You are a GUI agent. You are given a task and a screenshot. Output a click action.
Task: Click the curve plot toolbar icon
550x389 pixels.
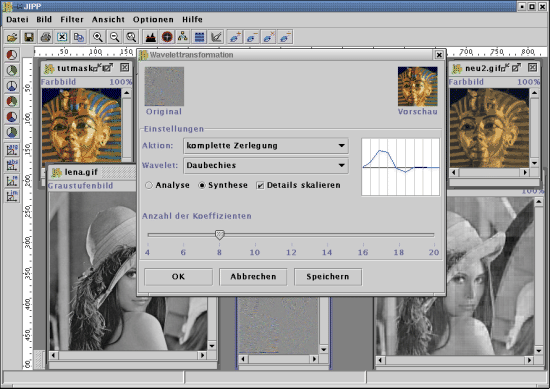click(216, 37)
